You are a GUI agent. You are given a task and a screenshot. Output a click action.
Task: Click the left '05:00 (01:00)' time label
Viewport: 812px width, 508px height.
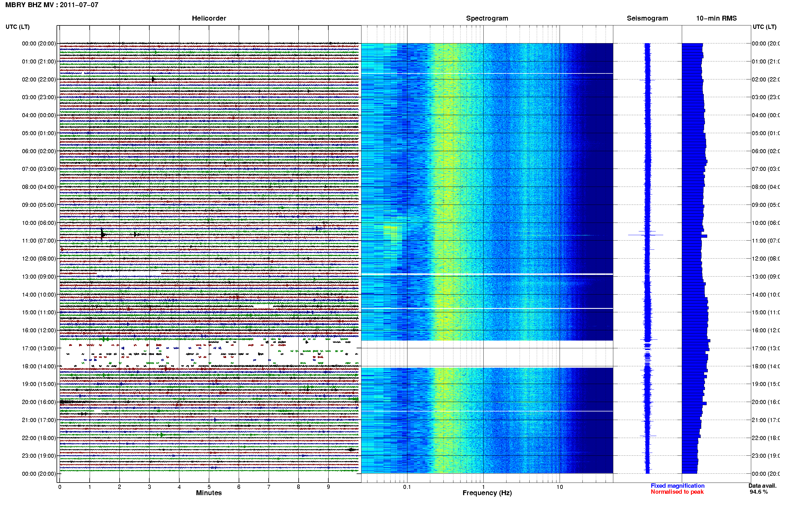(39, 133)
